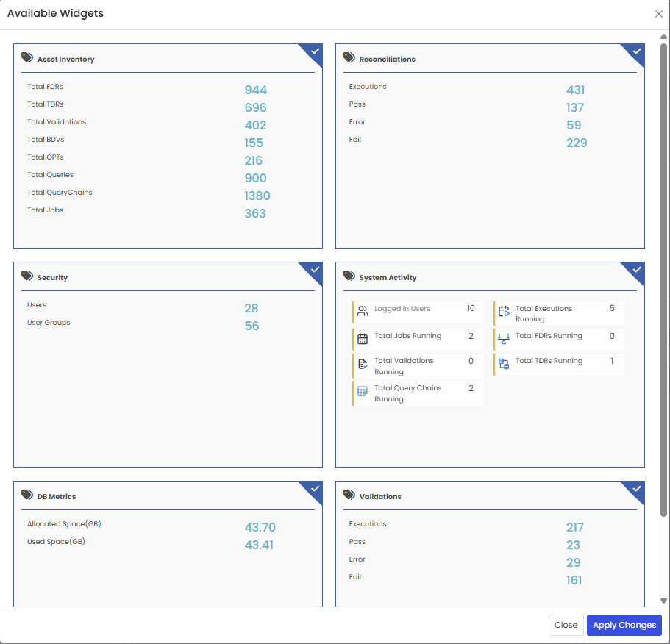Click the Reconciliations tag icon
Image resolution: width=670 pixels, height=644 pixels.
(349, 57)
